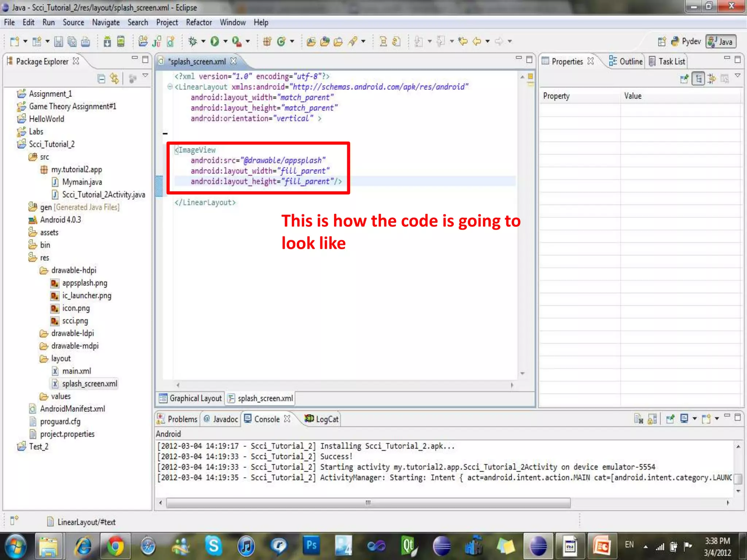Click the Open Type icon
Screen dimensions: 747x560
[311, 42]
